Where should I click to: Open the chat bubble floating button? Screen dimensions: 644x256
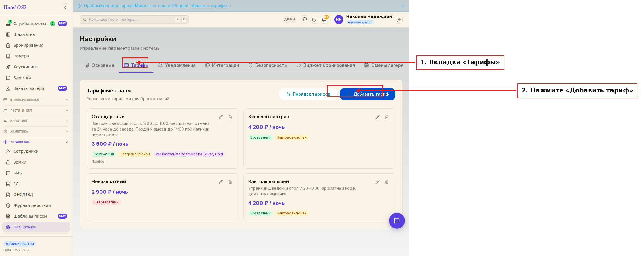coord(397,221)
